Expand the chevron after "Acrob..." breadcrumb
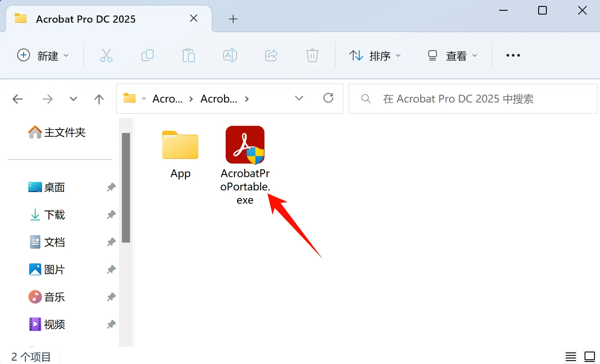Screen dimensions: 600x364 (246, 99)
